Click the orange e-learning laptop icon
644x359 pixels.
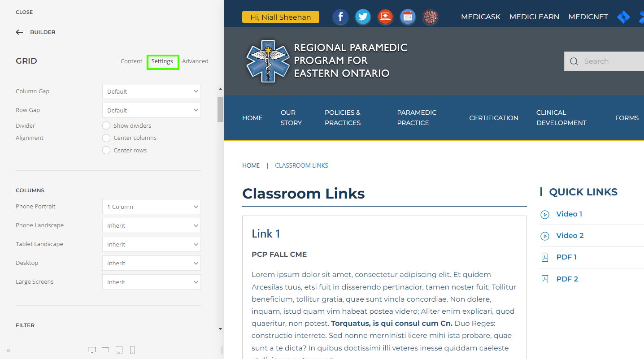385,17
